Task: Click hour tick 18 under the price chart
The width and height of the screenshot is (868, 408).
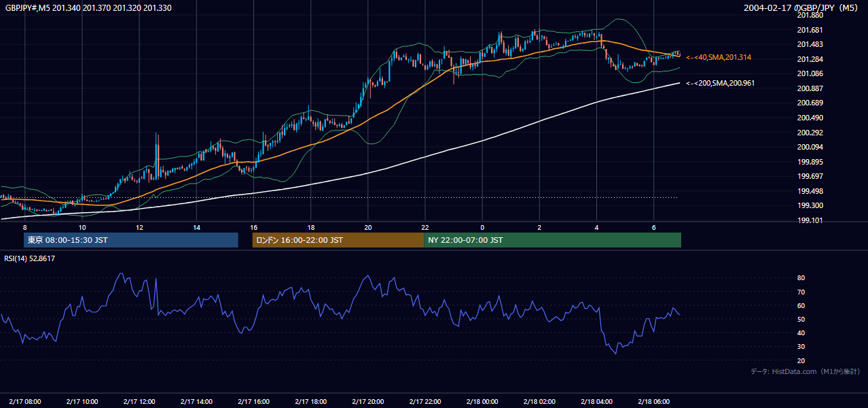Action: 310,227
